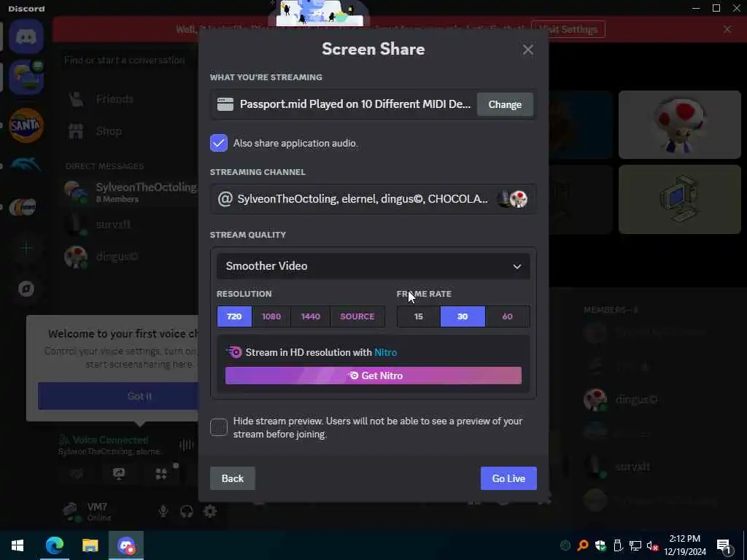
Task: Click Go Live to start streaming
Action: 508,478
